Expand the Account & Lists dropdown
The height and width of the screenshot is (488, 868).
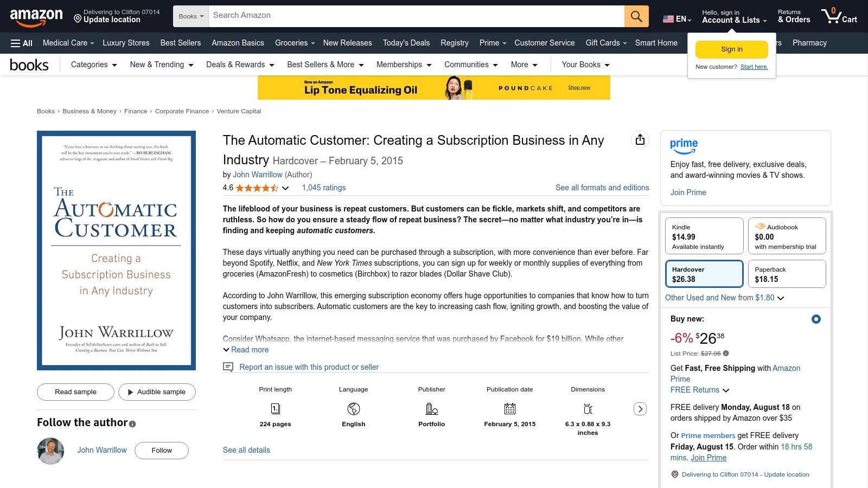[734, 17]
